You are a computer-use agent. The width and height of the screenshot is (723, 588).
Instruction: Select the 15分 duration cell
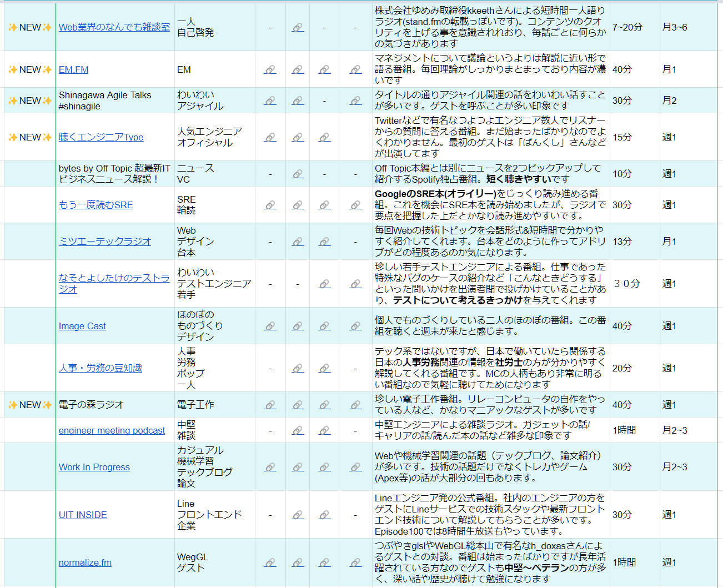click(635, 137)
